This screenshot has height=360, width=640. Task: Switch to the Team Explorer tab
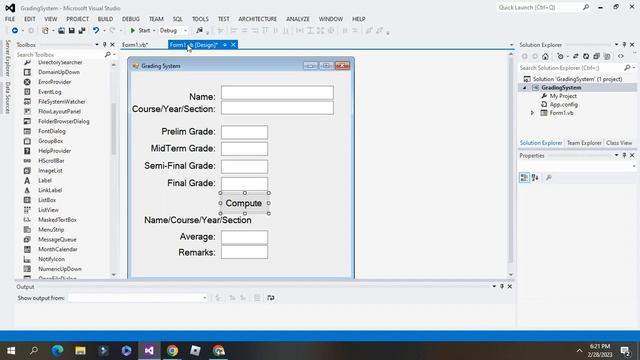584,143
